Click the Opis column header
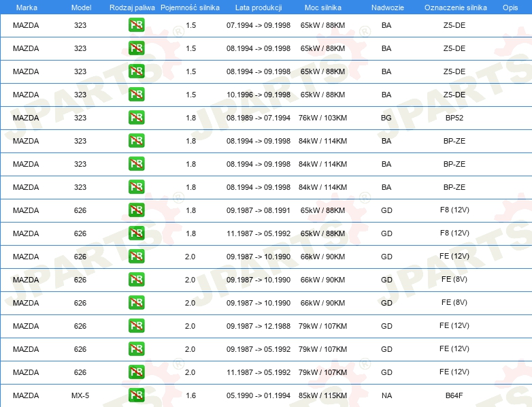The width and height of the screenshot is (532, 407). (510, 7)
